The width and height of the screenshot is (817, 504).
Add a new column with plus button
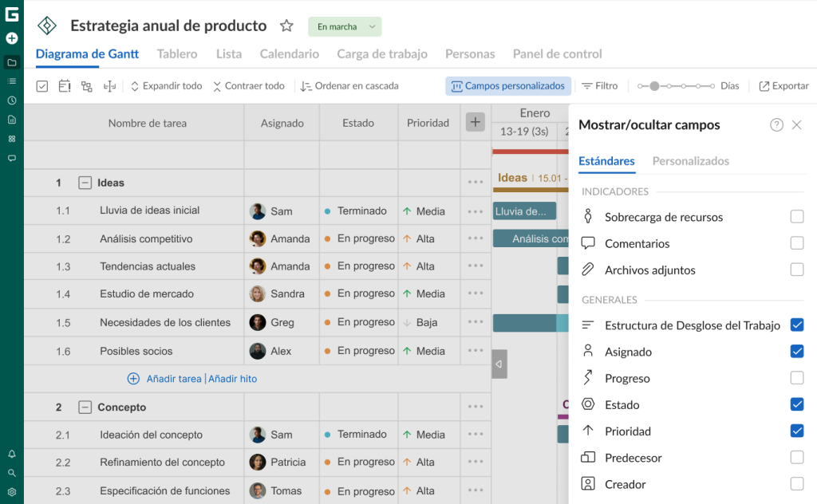click(x=476, y=122)
